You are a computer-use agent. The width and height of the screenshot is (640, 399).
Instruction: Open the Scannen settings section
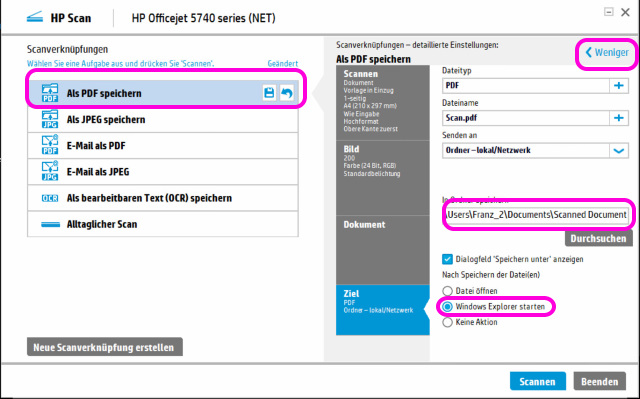point(383,103)
